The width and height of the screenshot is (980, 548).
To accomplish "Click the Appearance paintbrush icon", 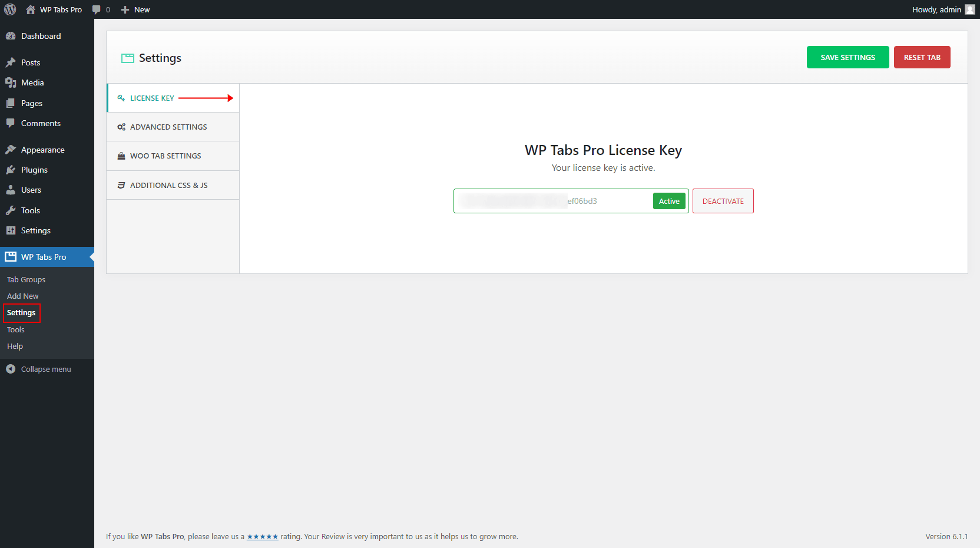I will point(11,150).
